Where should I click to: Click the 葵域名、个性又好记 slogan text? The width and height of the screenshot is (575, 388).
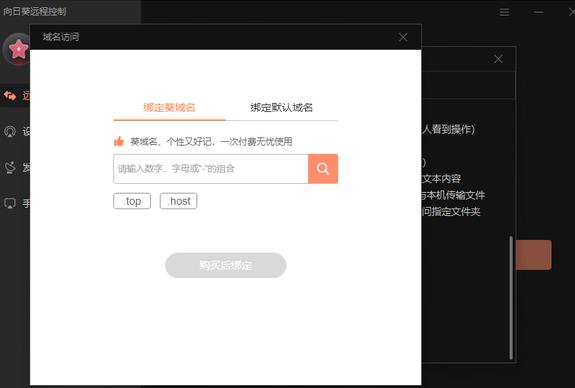[x=211, y=142]
